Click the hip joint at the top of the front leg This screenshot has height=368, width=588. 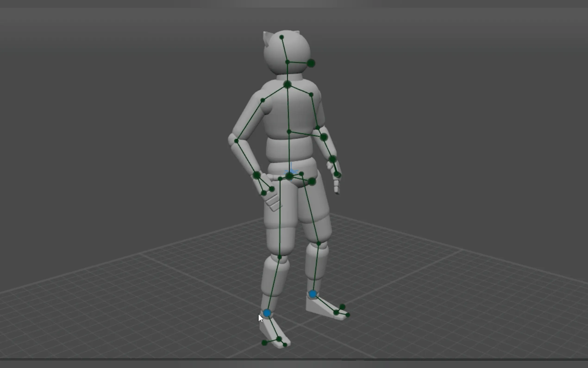280,179
